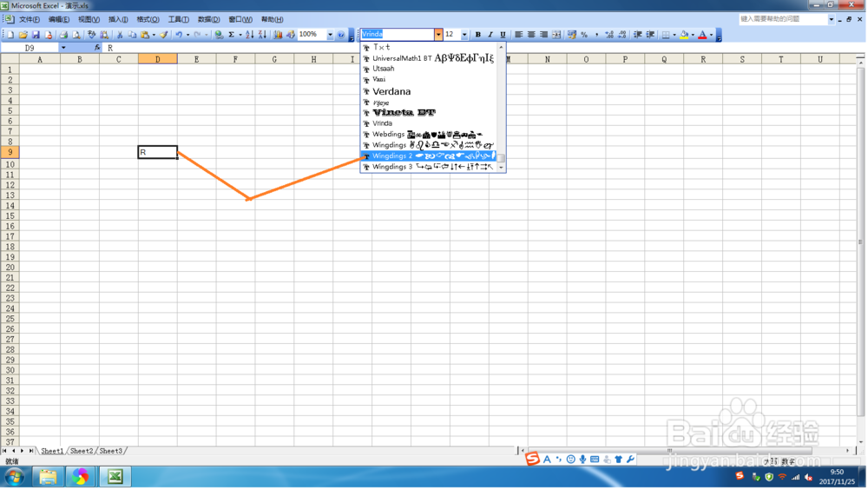This screenshot has height=490, width=868.
Task: Align text right
Action: (x=544, y=35)
